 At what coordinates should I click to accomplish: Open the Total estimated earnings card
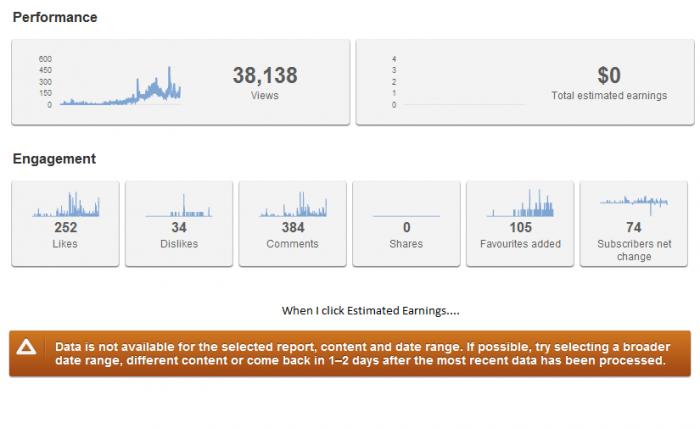pyautogui.click(x=525, y=82)
